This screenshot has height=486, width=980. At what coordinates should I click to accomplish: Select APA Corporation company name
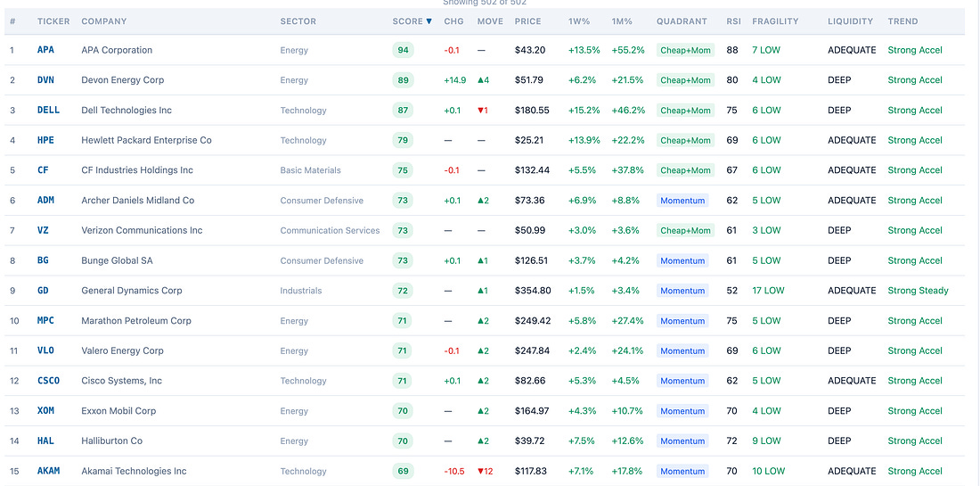click(x=117, y=50)
